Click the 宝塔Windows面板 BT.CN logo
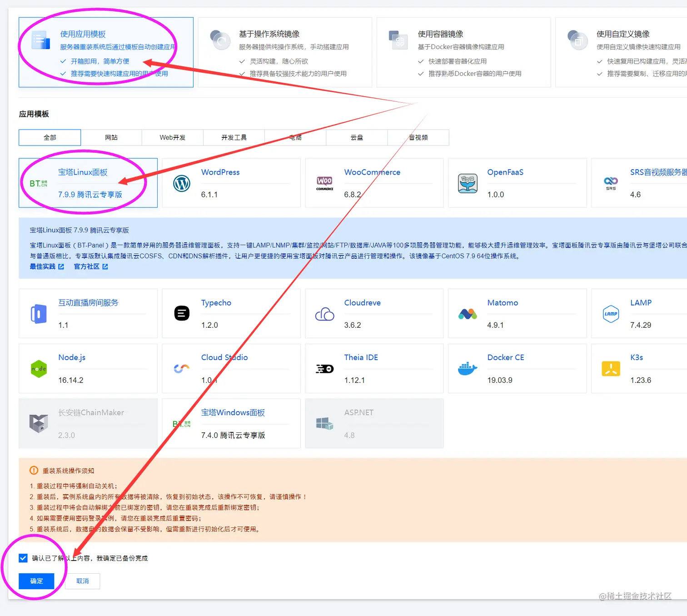The image size is (687, 616). (x=182, y=424)
